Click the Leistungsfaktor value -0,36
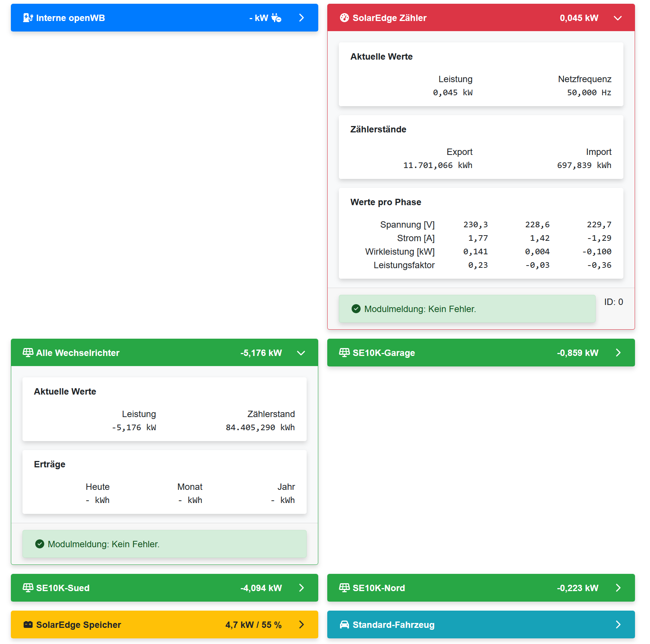The width and height of the screenshot is (650, 644). coord(599,265)
